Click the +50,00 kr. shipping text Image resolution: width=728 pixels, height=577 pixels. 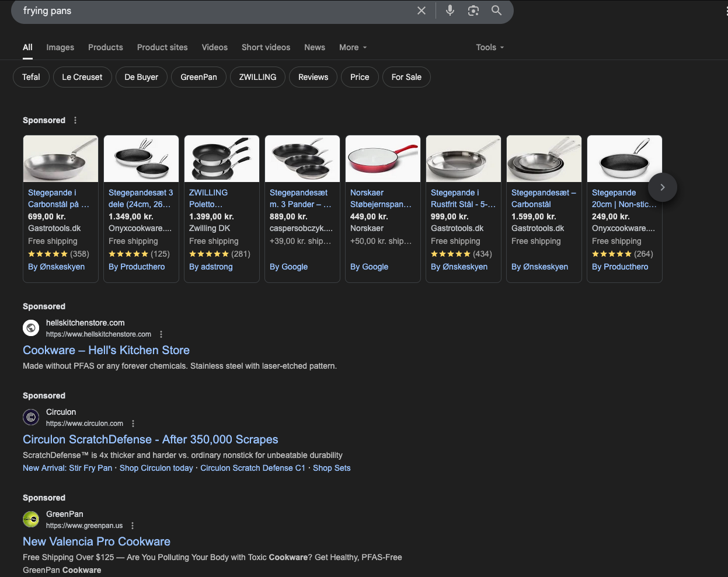[x=381, y=241]
